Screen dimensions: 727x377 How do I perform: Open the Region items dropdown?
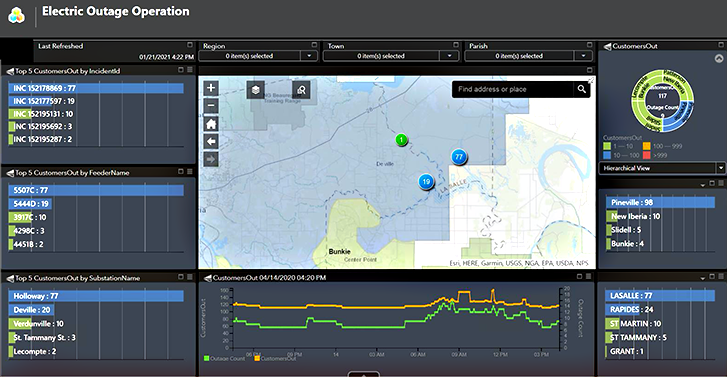pos(309,56)
